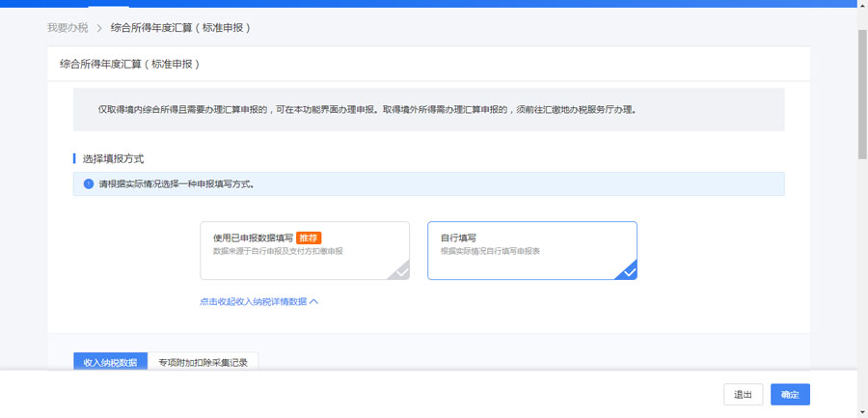The height and width of the screenshot is (418, 868).
Task: Click the scrollbar down arrow
Action: (x=862, y=411)
